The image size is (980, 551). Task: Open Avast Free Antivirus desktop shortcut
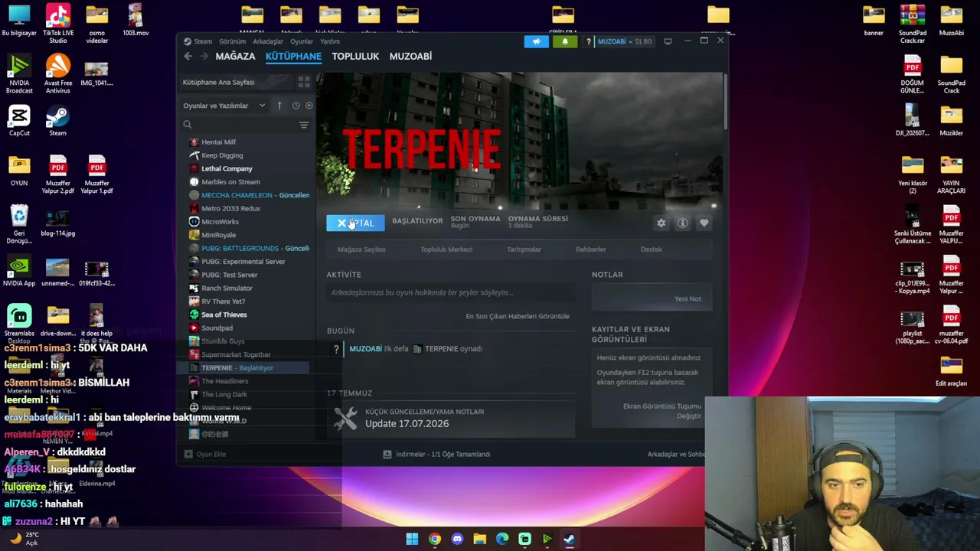click(58, 73)
